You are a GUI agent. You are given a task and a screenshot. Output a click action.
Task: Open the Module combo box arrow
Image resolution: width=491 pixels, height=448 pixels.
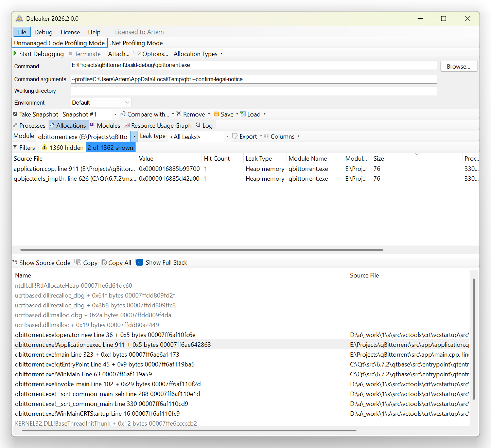(135, 137)
